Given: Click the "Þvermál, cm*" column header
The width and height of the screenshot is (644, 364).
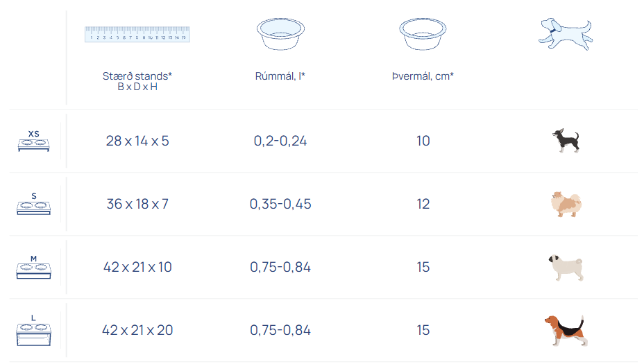Looking at the screenshot, I should click(423, 76).
